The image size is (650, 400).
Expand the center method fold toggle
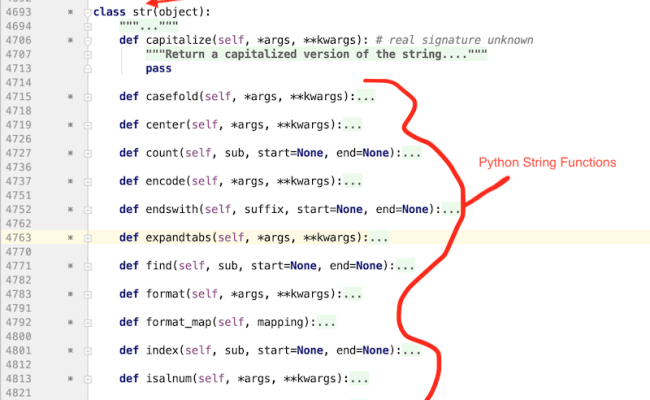[x=87, y=126]
